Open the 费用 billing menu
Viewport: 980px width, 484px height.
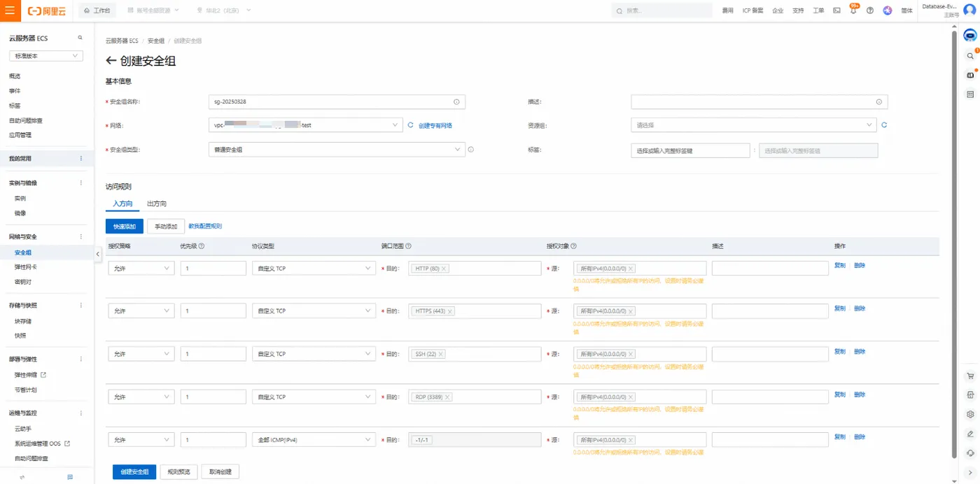[x=728, y=10]
